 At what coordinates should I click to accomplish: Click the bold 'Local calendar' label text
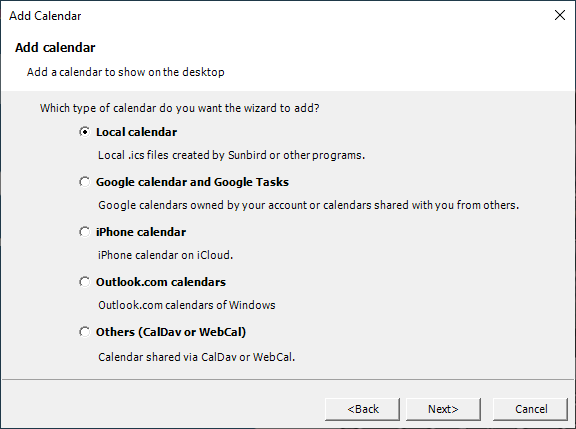[136, 132]
